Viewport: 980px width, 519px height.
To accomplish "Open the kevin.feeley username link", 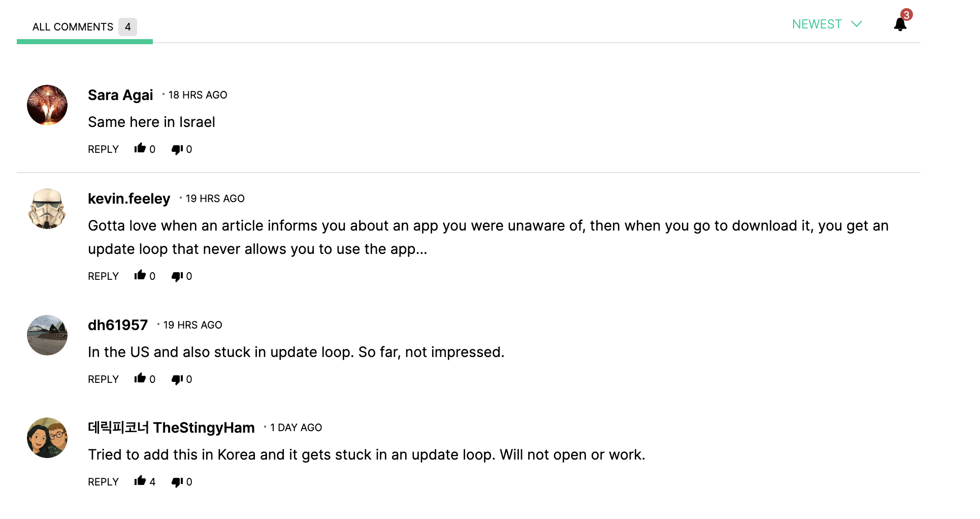I will [x=129, y=199].
